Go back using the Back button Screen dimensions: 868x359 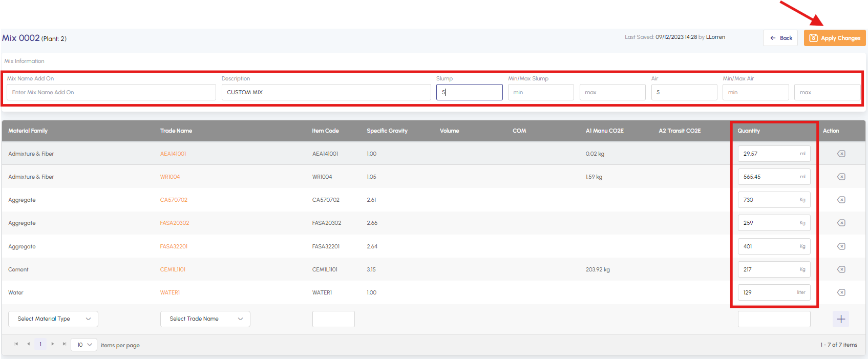coord(780,38)
